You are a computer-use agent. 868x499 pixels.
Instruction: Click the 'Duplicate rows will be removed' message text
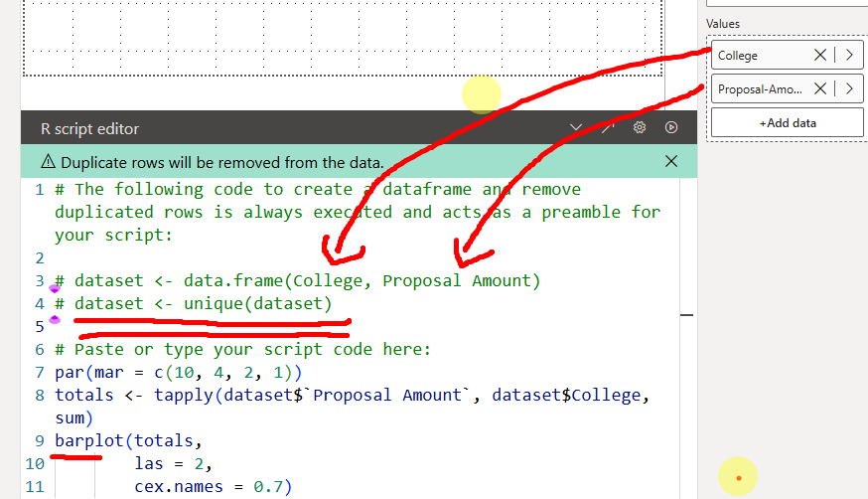pos(222,162)
